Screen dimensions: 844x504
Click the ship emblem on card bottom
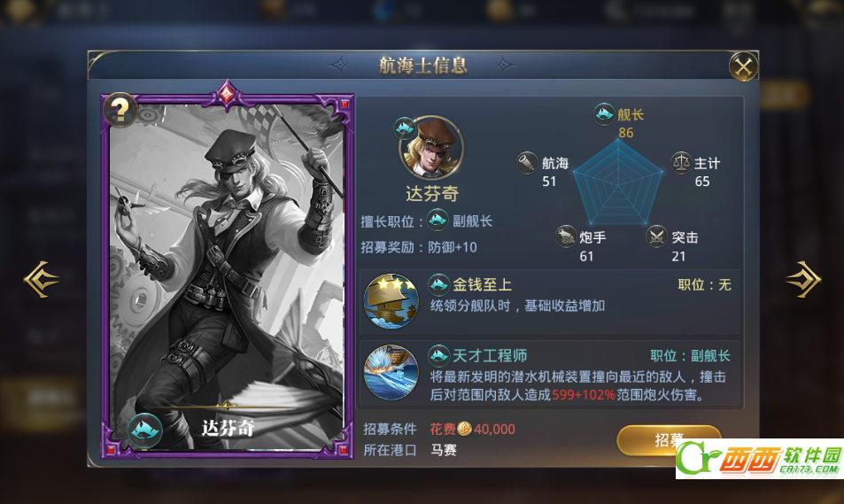point(145,430)
